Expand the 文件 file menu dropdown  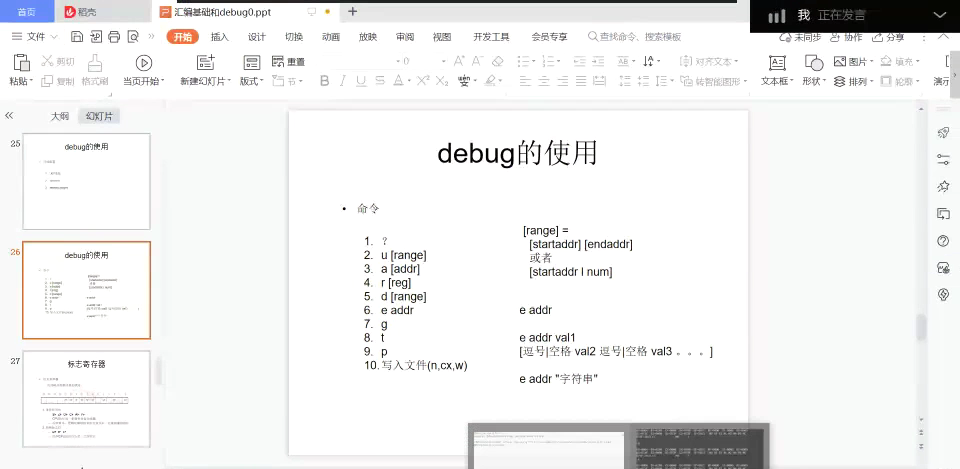[x=40, y=37]
